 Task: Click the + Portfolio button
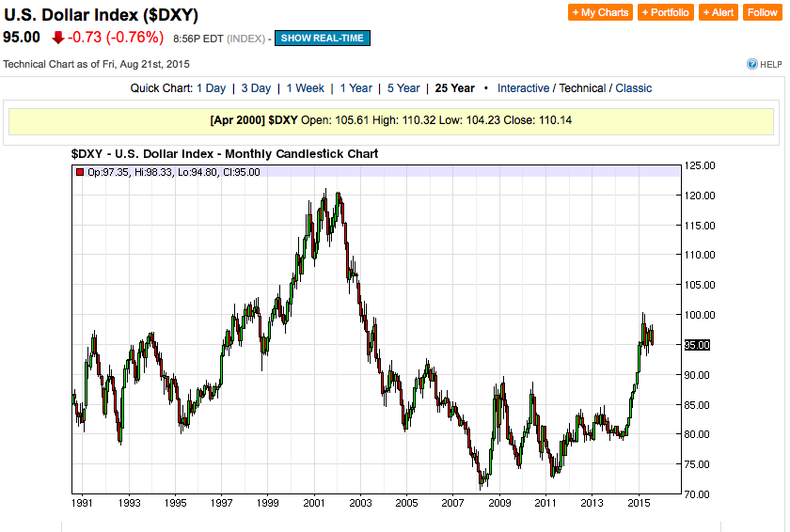pos(666,12)
